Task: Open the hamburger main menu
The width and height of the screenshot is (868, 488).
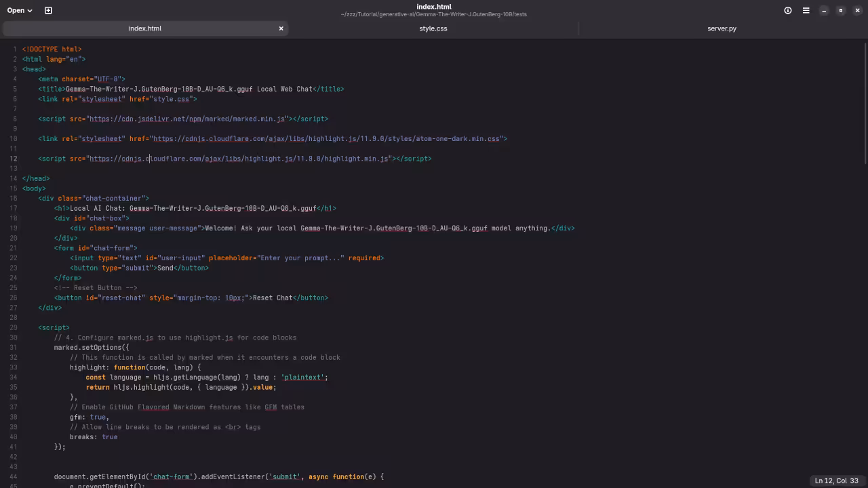Action: (x=806, y=10)
